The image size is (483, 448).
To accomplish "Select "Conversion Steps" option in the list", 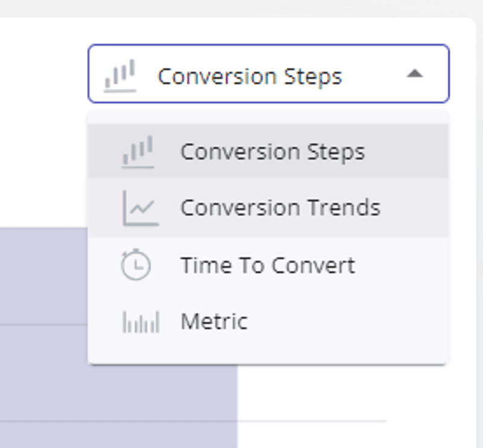I will 272,152.
